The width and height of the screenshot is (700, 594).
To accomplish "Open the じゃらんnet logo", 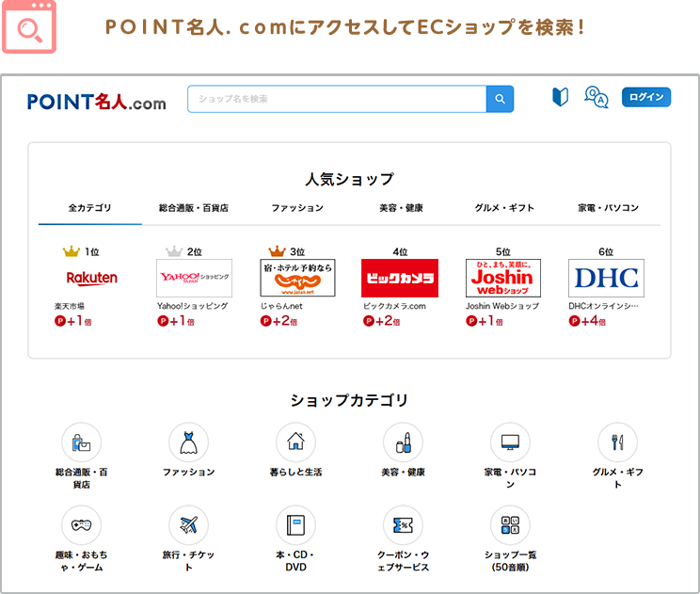I will coord(297,278).
